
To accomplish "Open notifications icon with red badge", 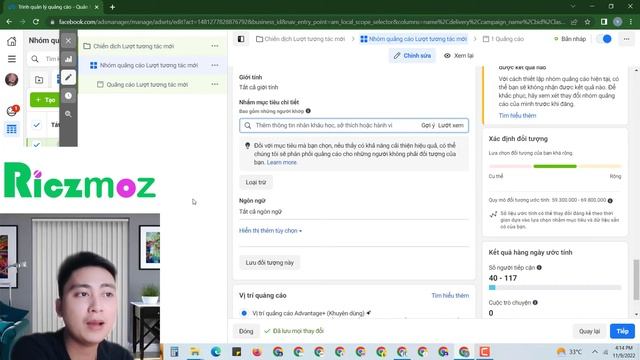I will 12,111.
